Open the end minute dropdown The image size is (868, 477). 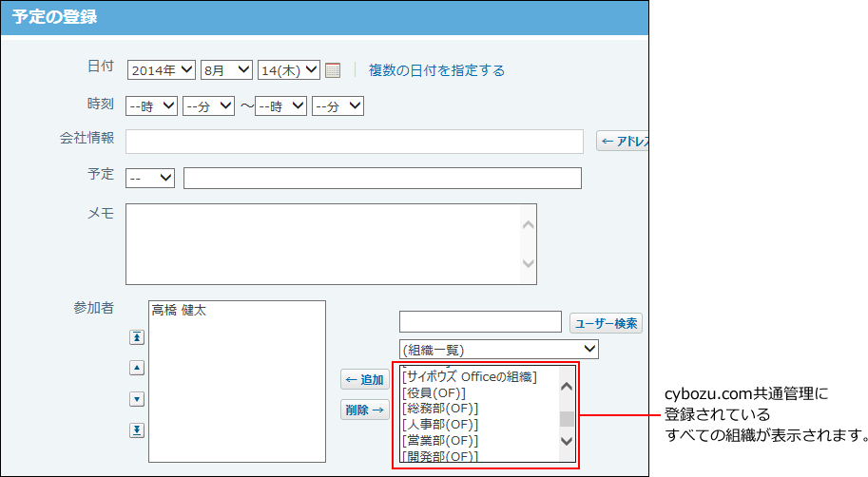[x=338, y=106]
